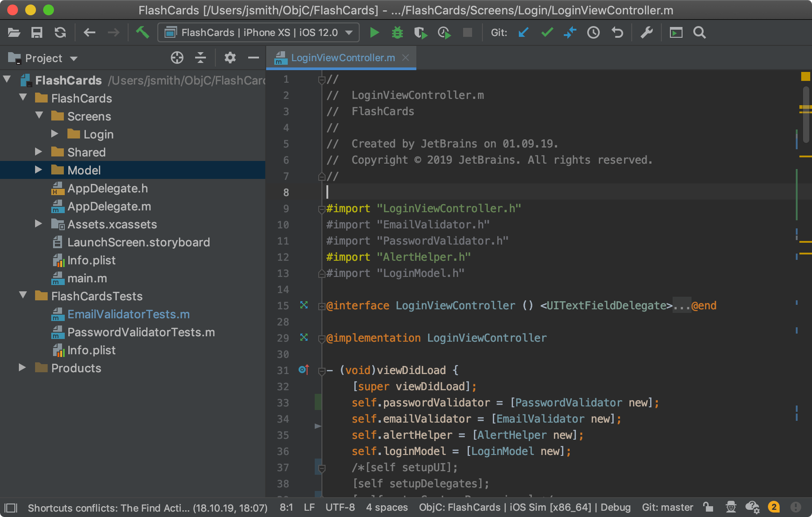
Task: Synchronize files using the refresh icon
Action: coord(60,32)
